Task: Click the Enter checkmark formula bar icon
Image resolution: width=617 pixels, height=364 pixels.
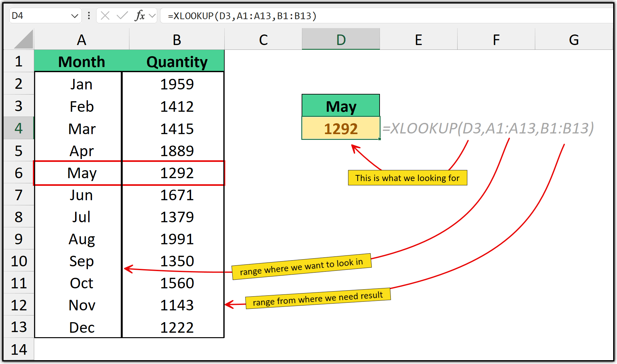Action: 122,16
